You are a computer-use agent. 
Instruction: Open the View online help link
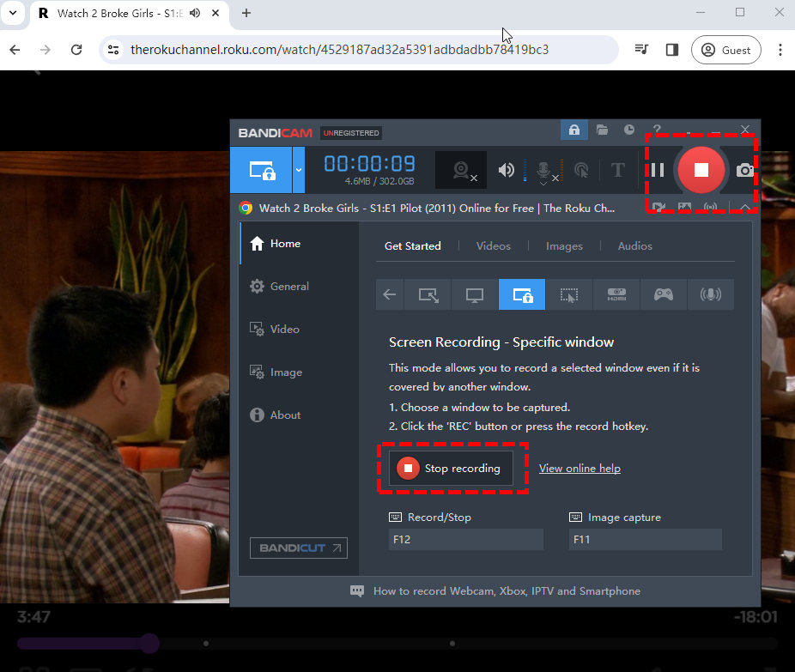click(580, 469)
